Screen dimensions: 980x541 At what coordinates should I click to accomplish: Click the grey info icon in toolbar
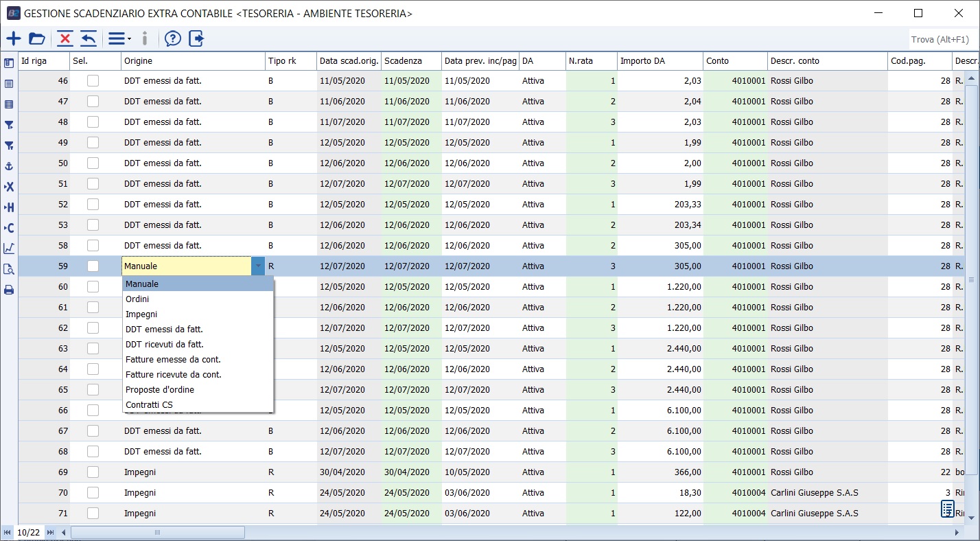point(145,38)
